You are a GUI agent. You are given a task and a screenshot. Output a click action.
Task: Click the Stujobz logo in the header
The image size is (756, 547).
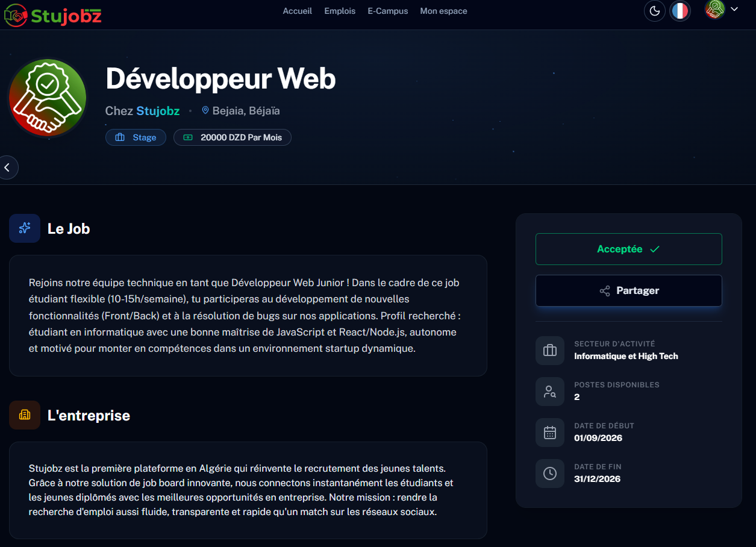coord(53,13)
